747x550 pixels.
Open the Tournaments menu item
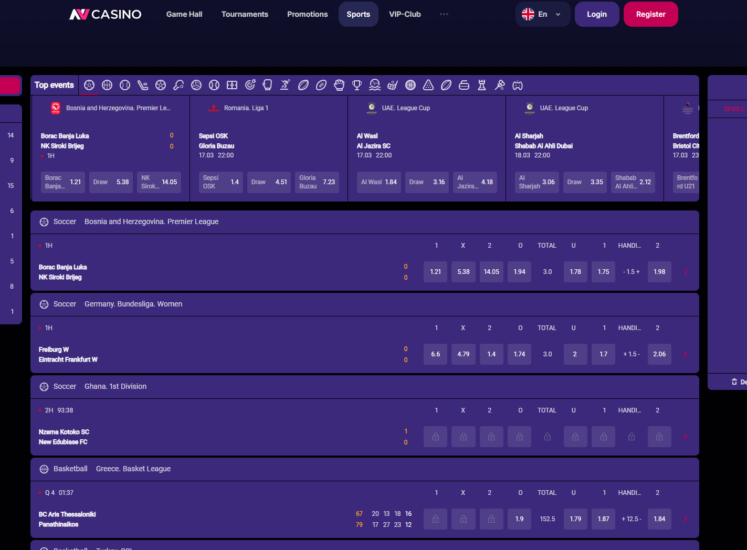point(245,14)
